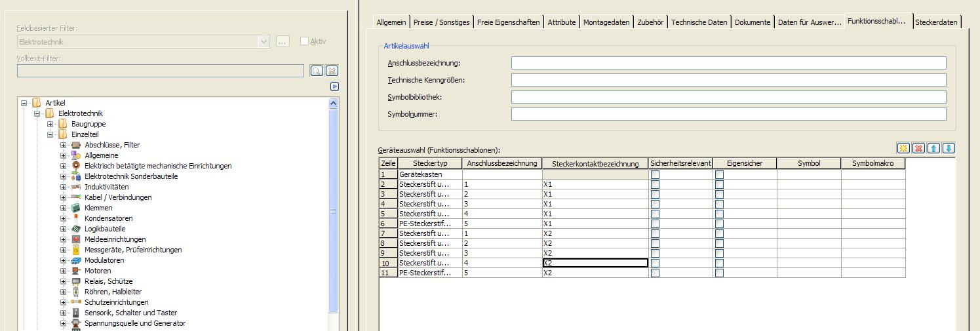Check Eigensicher for row 1 Gerätekasten

coord(719,174)
